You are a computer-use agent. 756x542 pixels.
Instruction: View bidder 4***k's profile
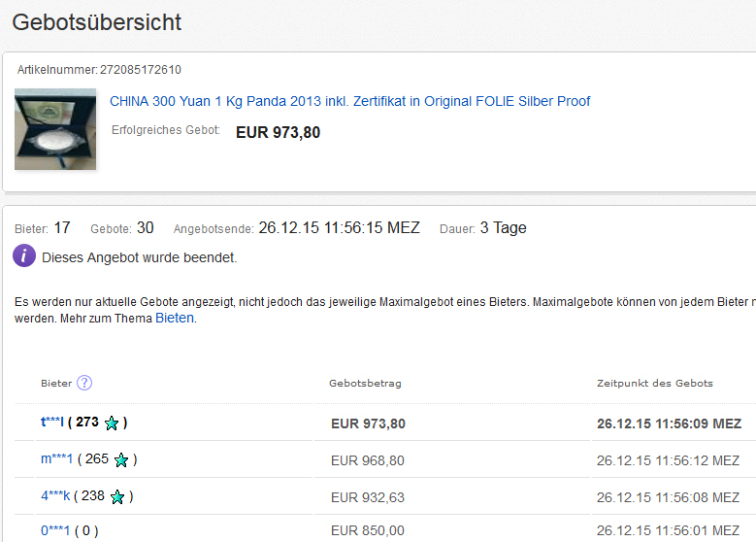pos(53,496)
